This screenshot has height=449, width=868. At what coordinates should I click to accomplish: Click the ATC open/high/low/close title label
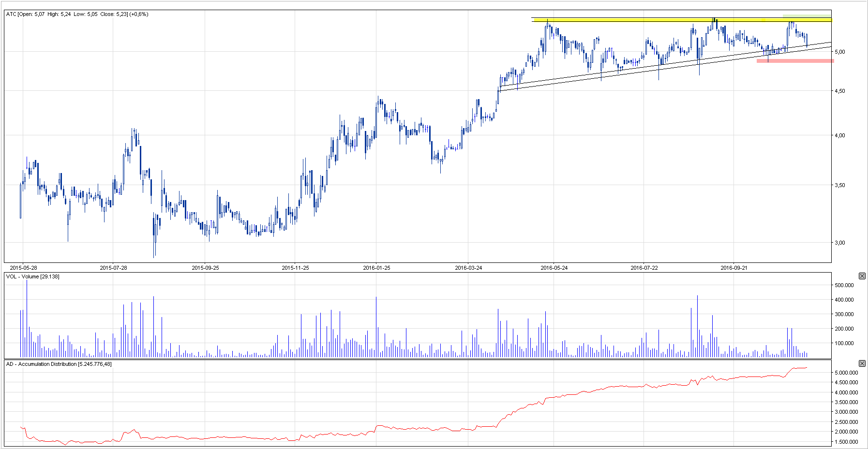(x=77, y=14)
